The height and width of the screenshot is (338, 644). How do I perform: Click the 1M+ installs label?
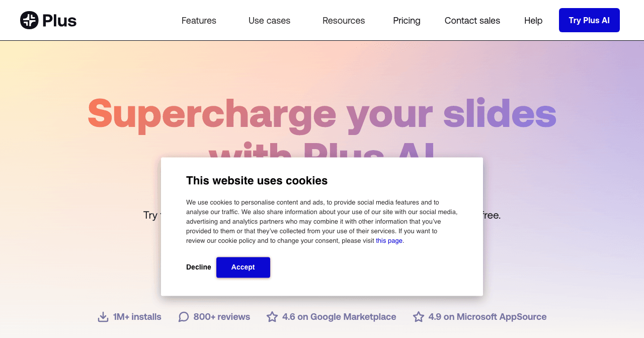137,317
